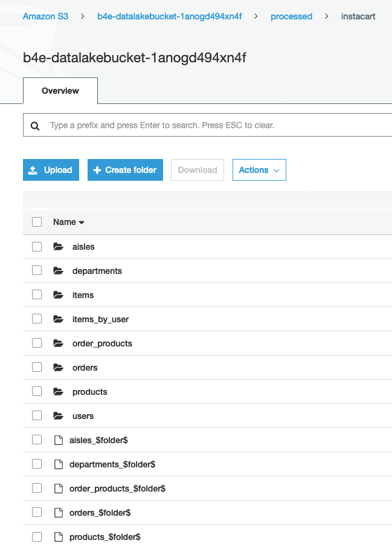This screenshot has width=392, height=555.
Task: Open the Actions dropdown menu
Action: (x=259, y=170)
